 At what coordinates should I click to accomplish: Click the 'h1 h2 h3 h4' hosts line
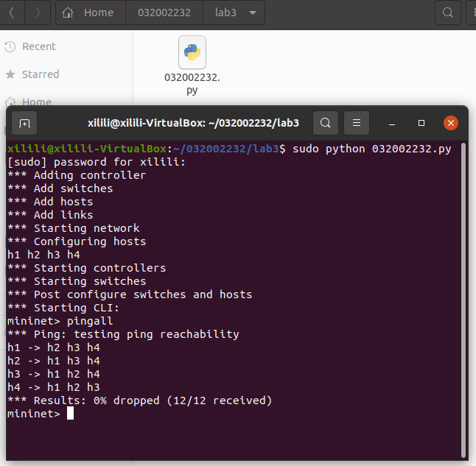43,255
